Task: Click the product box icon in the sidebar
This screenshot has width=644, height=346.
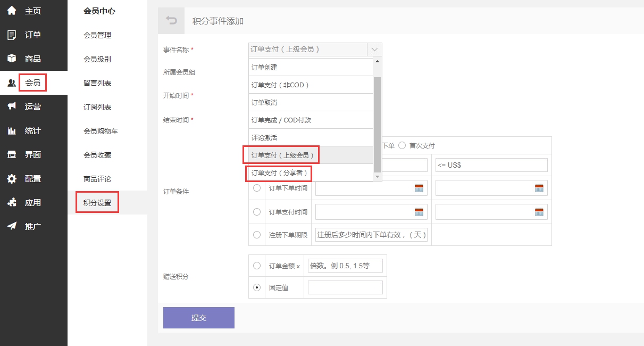Action: point(12,59)
